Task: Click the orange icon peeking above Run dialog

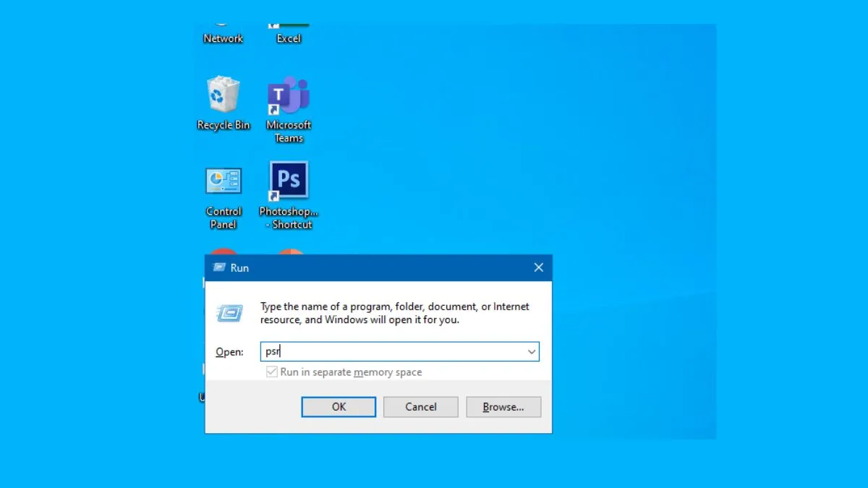Action: [x=291, y=251]
